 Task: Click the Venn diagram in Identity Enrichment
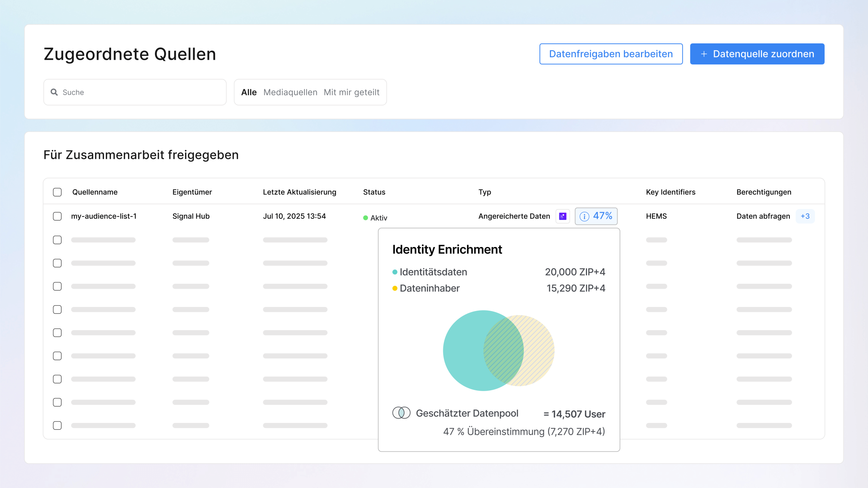pos(498,350)
